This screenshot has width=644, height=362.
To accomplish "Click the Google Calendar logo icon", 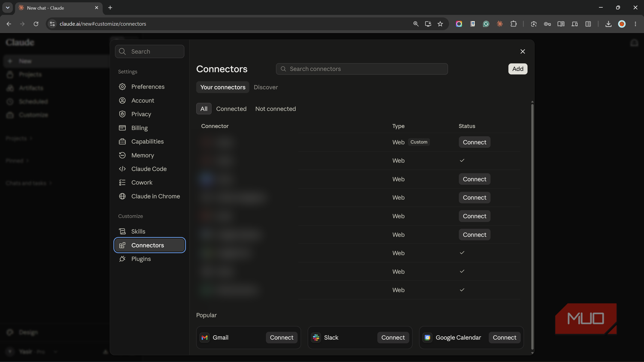I will click(x=428, y=338).
